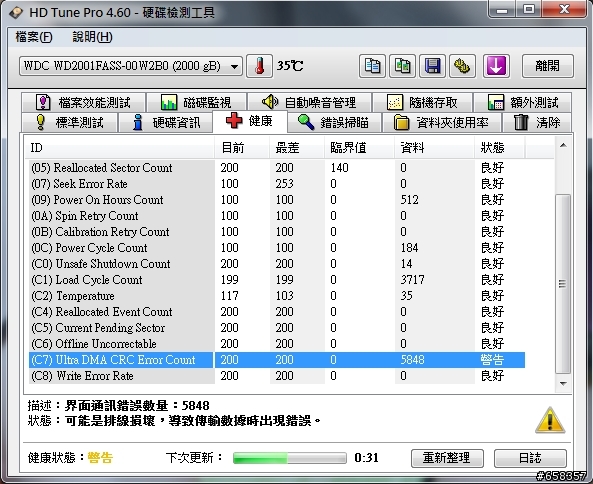Switch to 自動噪音管理 tab

309,102
